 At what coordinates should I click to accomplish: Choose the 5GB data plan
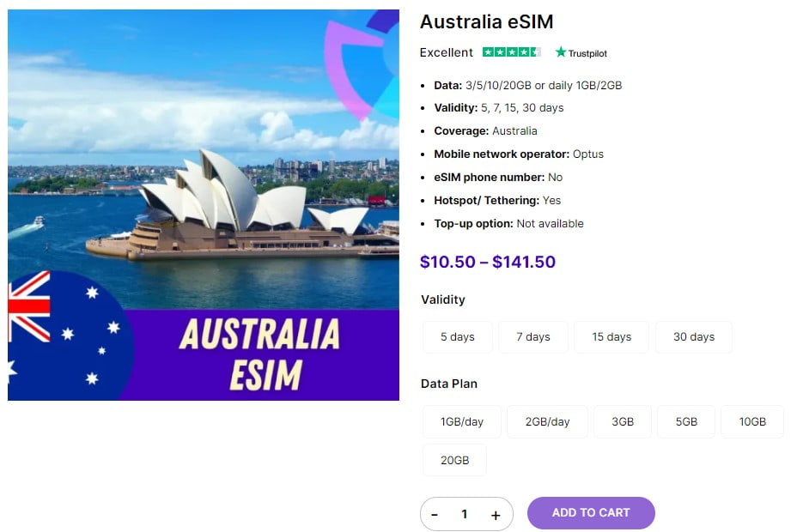[686, 421]
